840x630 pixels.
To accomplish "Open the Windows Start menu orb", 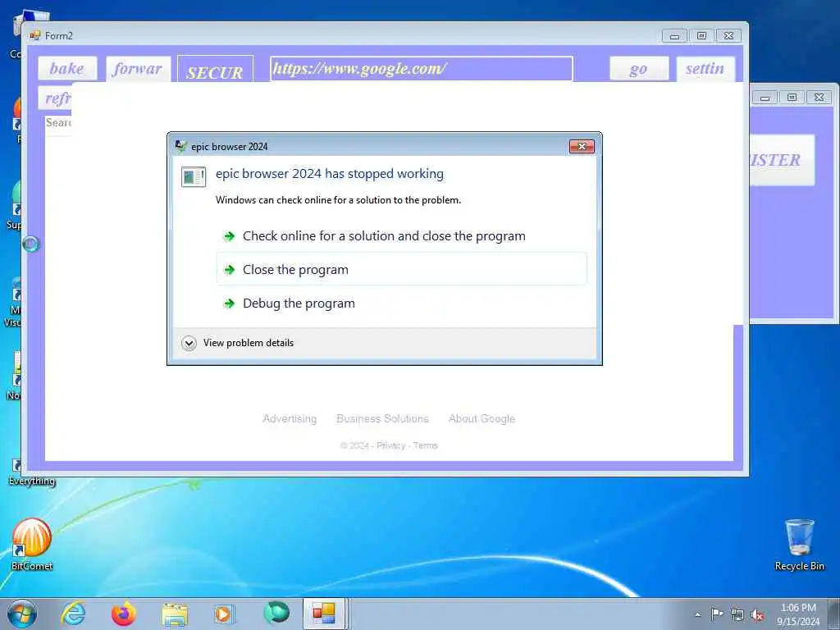I will (22, 614).
